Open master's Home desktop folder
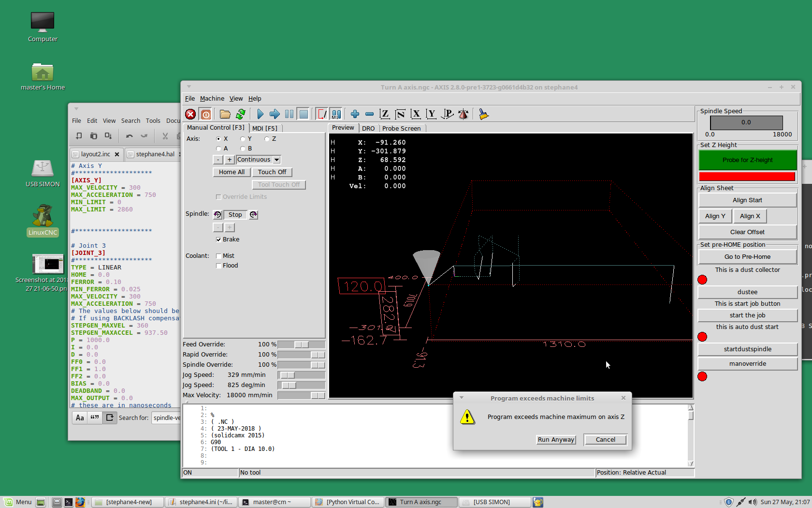812x508 pixels. [43, 77]
